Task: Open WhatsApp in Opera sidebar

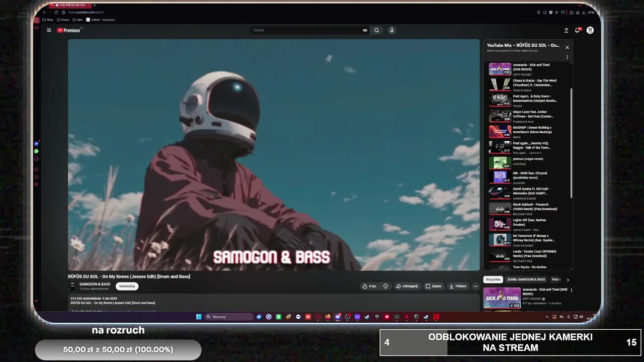Action: pos(36,151)
